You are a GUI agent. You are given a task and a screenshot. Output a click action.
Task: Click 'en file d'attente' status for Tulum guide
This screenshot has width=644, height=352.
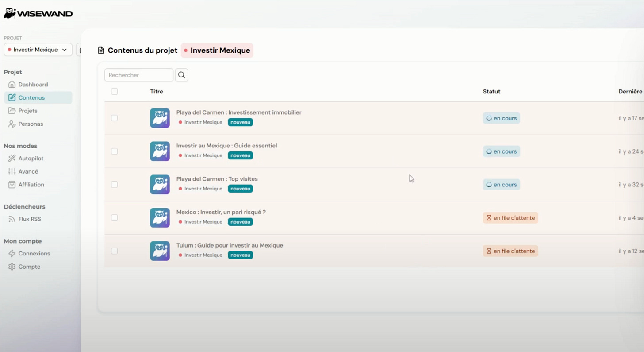[x=510, y=251]
